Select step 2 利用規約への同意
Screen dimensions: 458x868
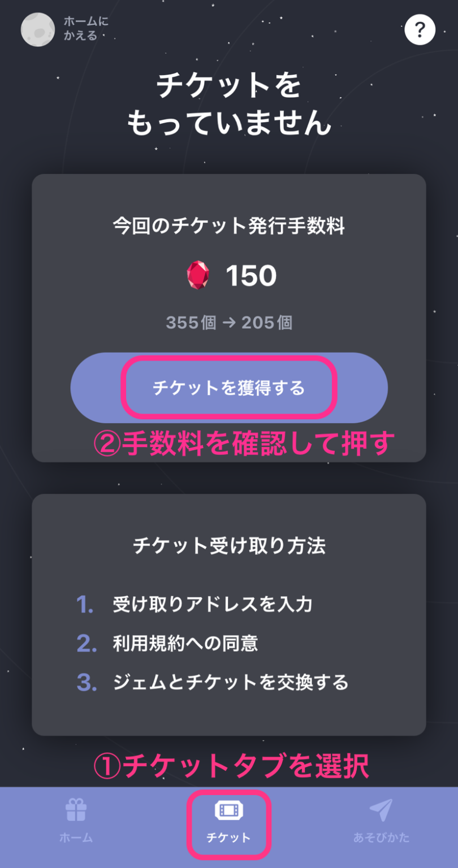[185, 643]
